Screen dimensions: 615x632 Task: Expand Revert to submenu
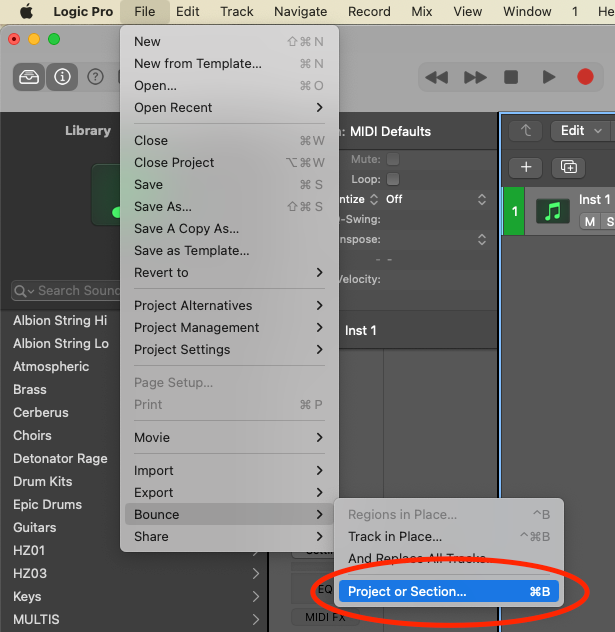[x=229, y=272]
